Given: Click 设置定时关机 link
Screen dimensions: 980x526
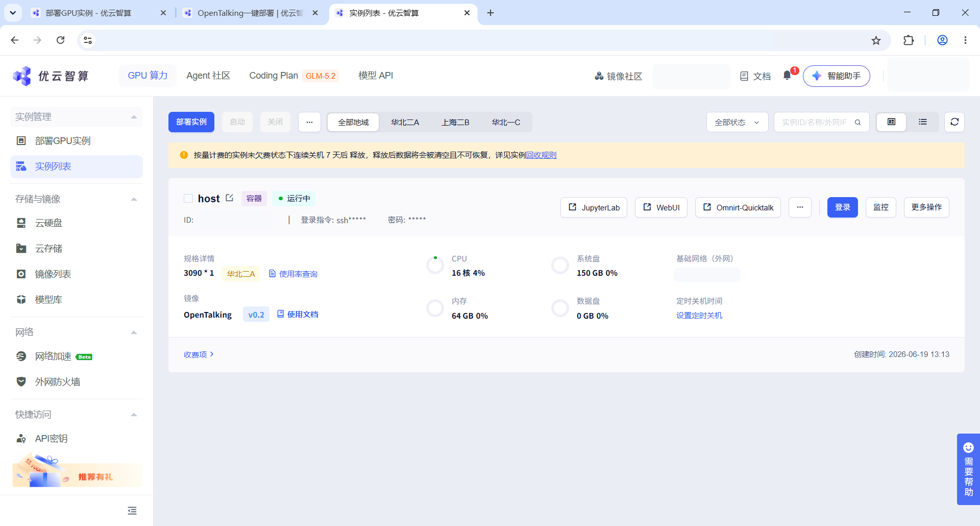Looking at the screenshot, I should [x=699, y=316].
